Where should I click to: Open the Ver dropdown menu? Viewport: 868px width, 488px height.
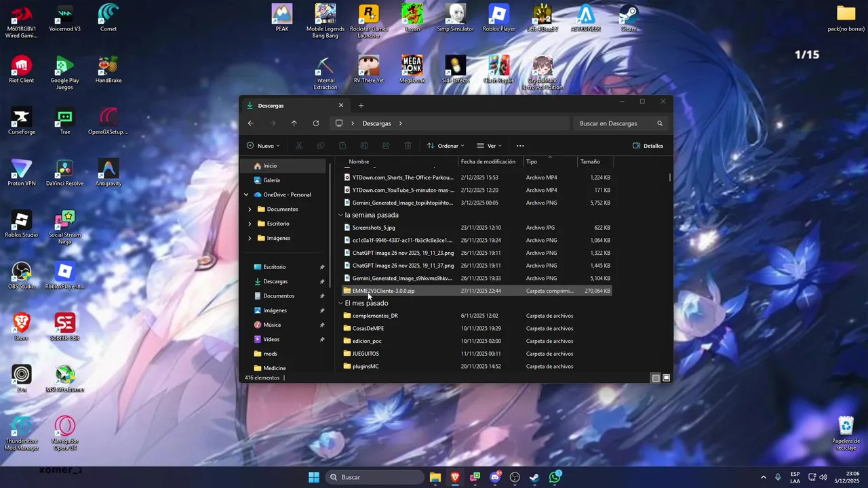(489, 146)
